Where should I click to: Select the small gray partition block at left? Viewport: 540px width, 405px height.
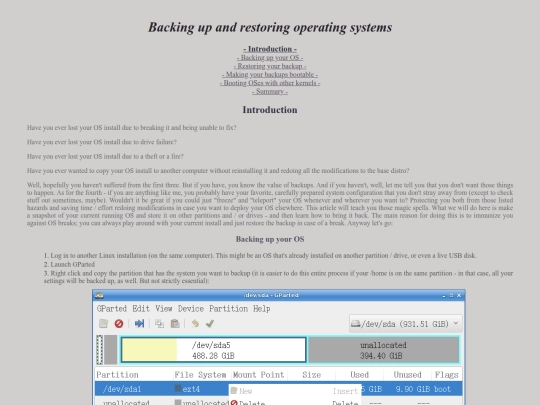coord(111,350)
